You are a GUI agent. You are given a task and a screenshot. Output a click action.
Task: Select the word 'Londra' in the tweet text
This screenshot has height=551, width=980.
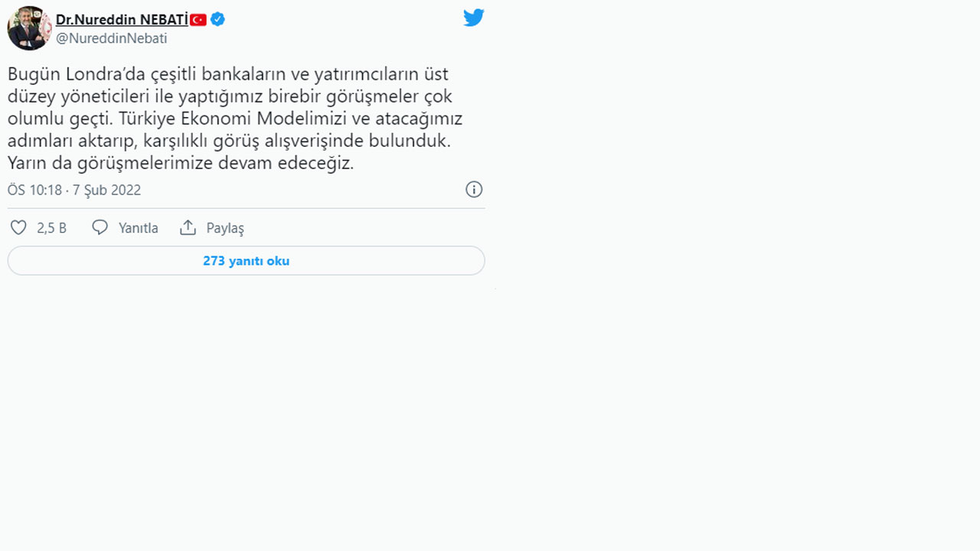(91, 74)
